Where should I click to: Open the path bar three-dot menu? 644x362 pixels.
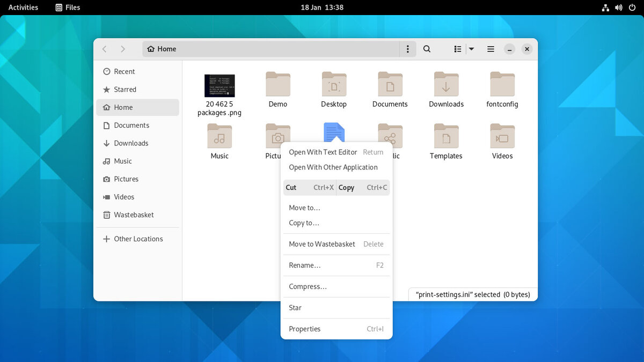(408, 49)
